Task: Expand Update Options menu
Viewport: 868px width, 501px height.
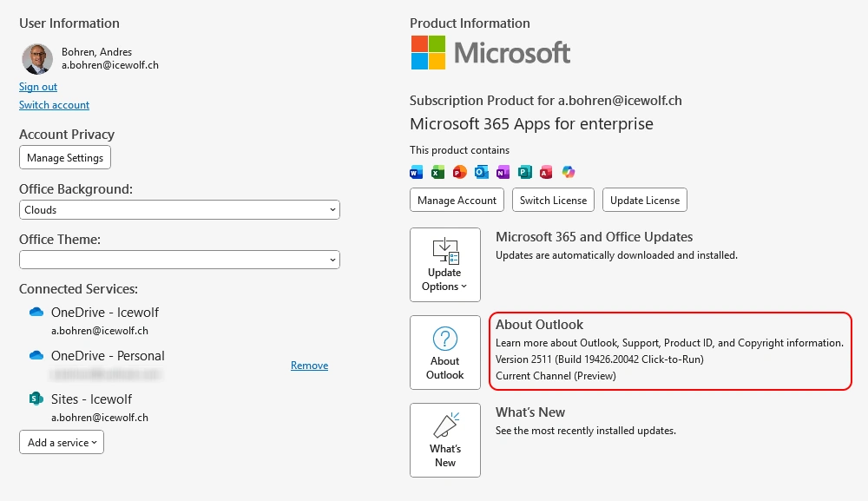Action: click(445, 265)
